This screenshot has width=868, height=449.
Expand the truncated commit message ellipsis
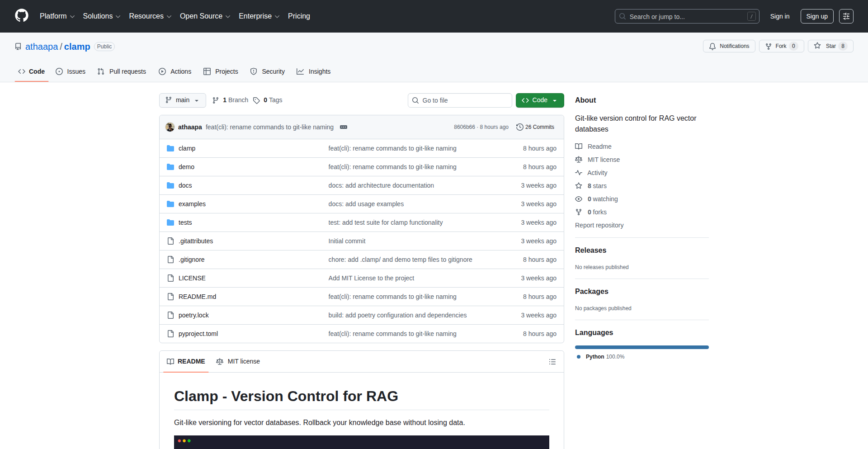pyautogui.click(x=344, y=127)
